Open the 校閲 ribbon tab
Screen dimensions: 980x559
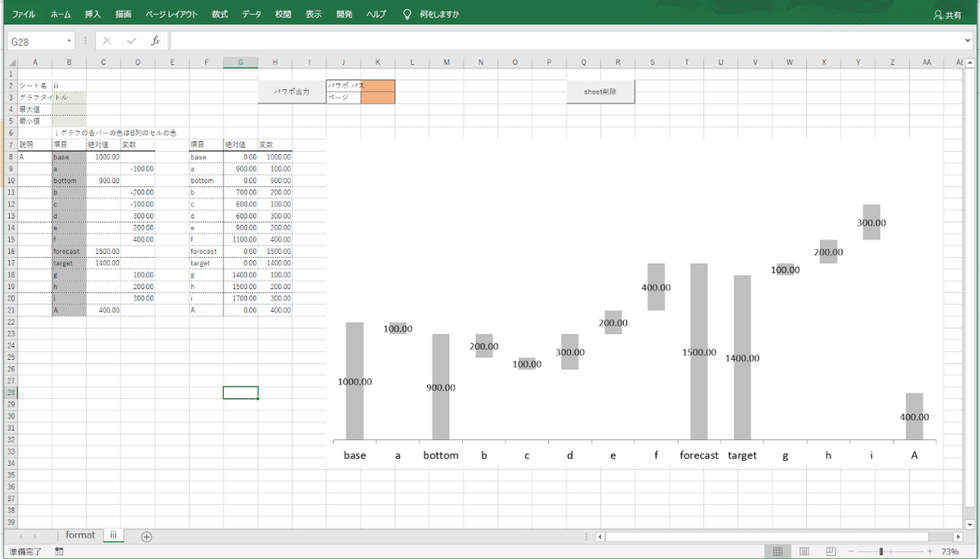[x=283, y=15]
